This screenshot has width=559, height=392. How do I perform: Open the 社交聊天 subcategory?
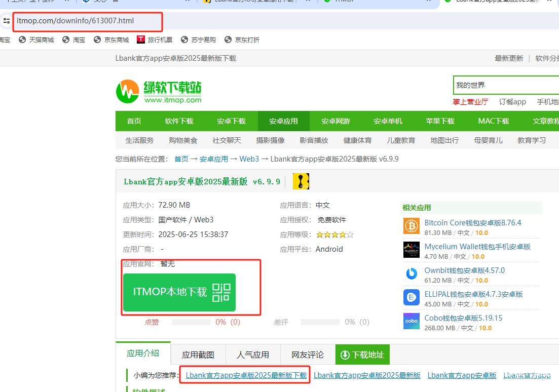pyautogui.click(x=227, y=140)
